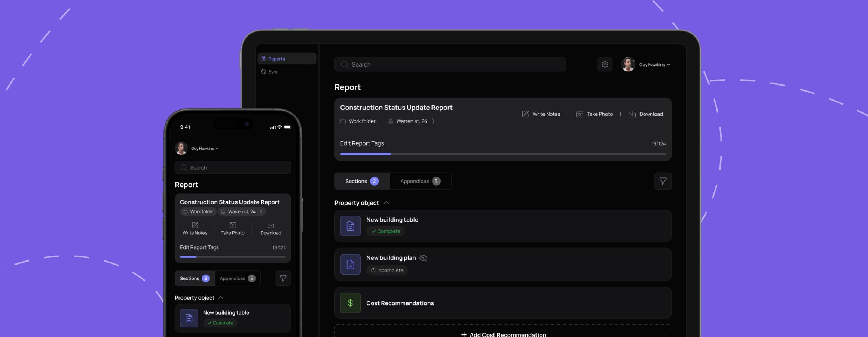This screenshot has width=868, height=337.
Task: Click the Search field on tablet
Action: tap(450, 64)
